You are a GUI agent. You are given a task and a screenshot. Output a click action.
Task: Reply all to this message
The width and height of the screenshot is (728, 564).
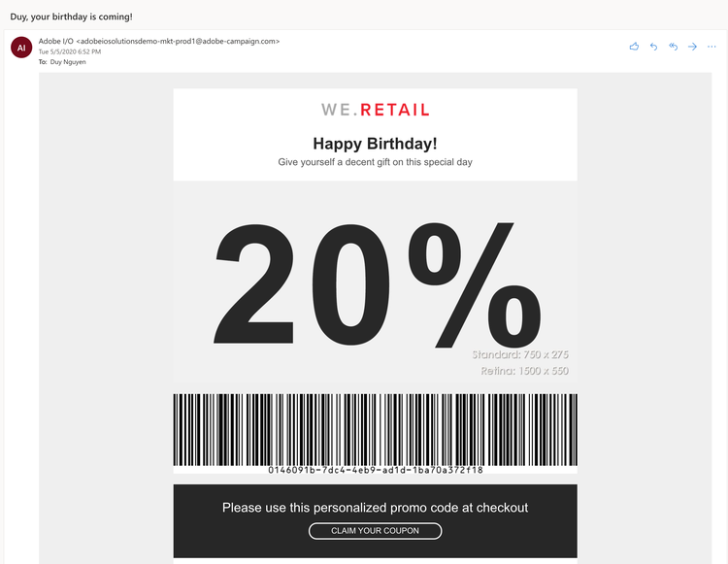(x=673, y=46)
